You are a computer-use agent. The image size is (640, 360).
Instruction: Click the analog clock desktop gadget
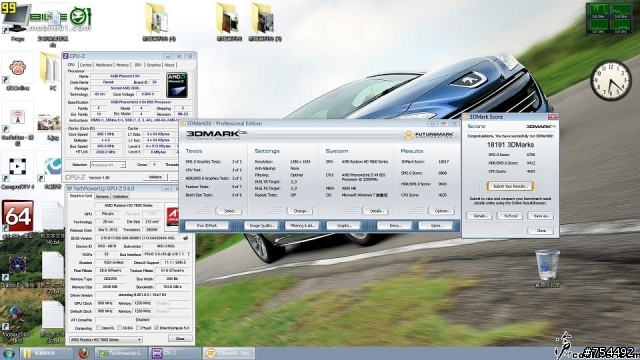pyautogui.click(x=611, y=80)
